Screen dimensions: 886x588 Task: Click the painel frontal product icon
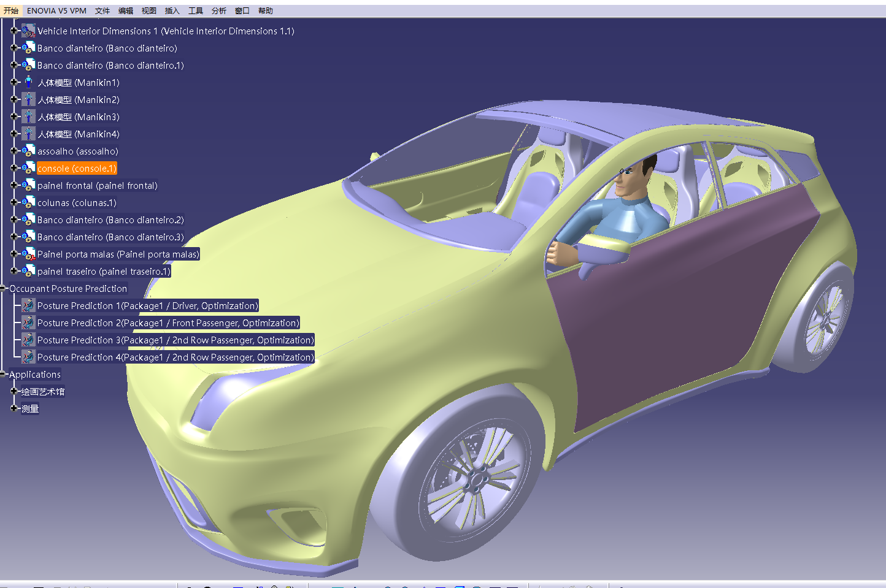(x=28, y=185)
